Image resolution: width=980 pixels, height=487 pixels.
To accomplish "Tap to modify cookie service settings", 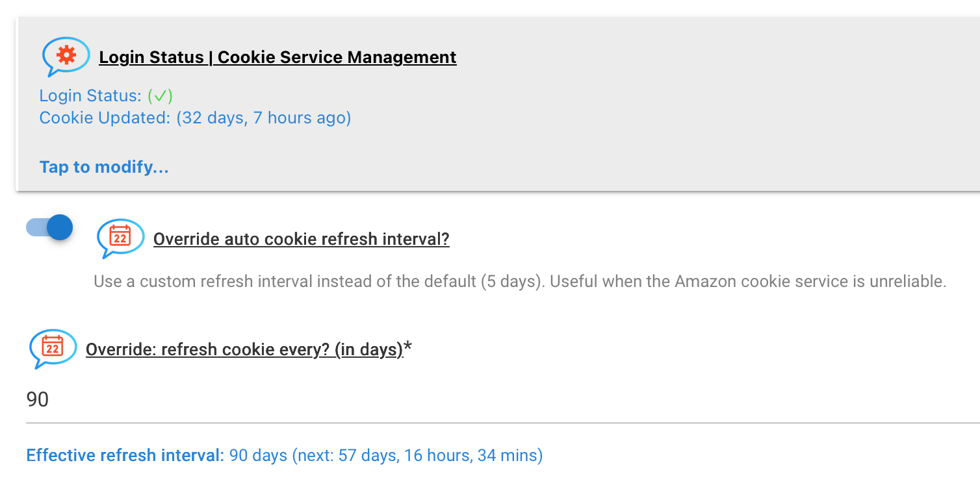I will (104, 167).
